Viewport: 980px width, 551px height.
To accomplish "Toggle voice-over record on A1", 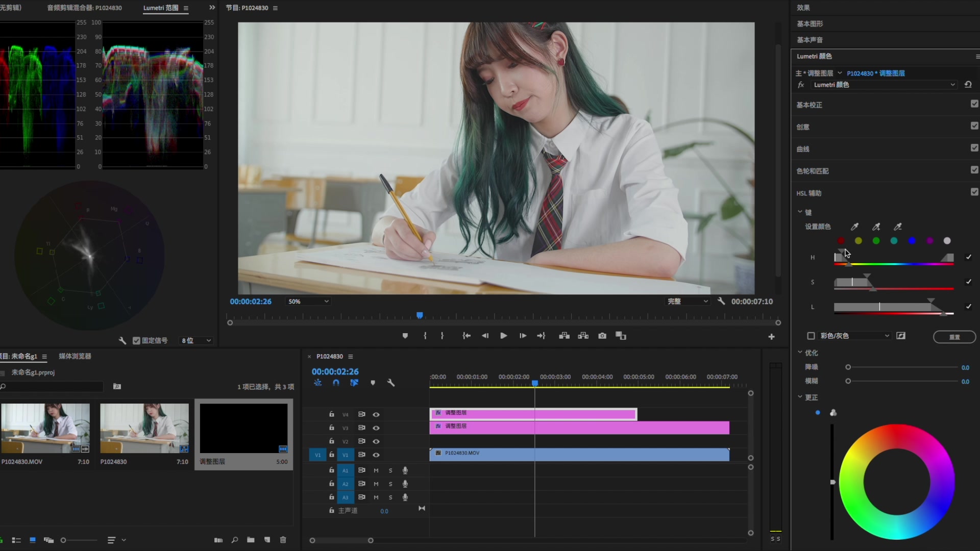I will click(405, 470).
